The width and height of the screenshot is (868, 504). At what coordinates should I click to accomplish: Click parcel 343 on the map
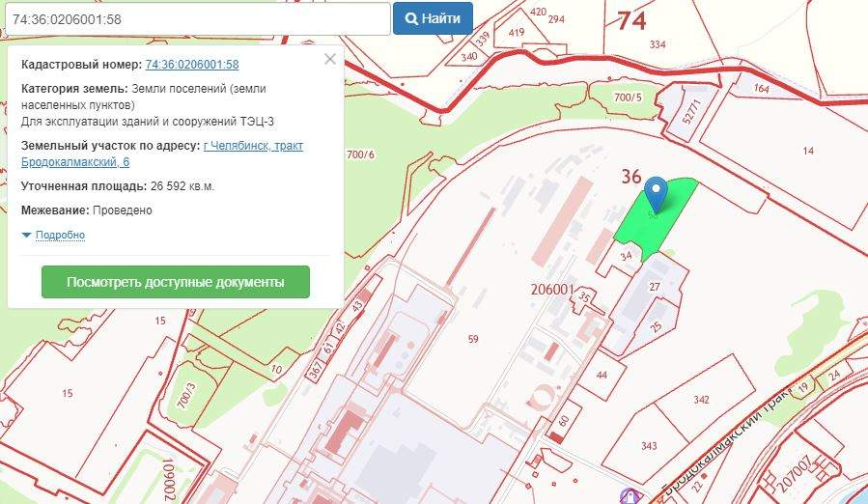(648, 445)
